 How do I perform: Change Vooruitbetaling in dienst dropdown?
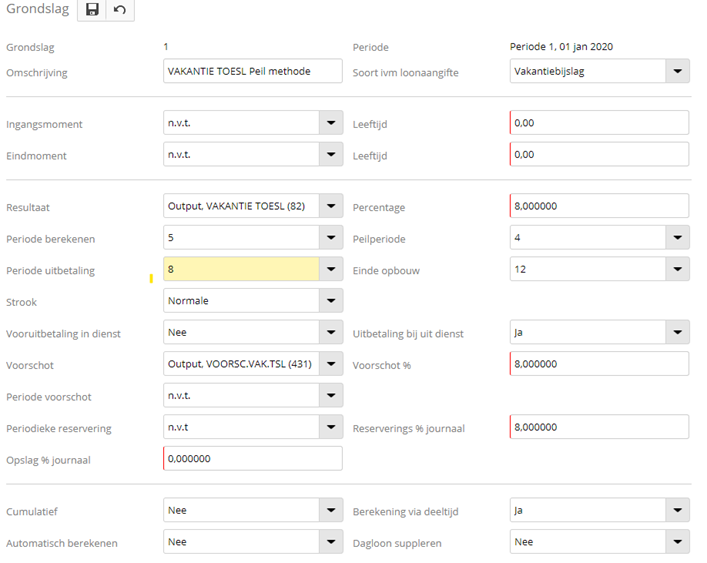click(331, 332)
